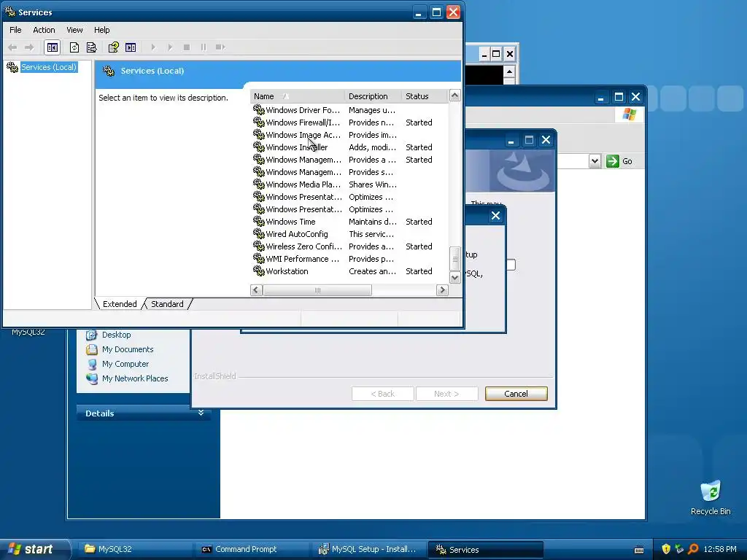
Task: Close the small MySQL setup dialog
Action: pos(495,216)
